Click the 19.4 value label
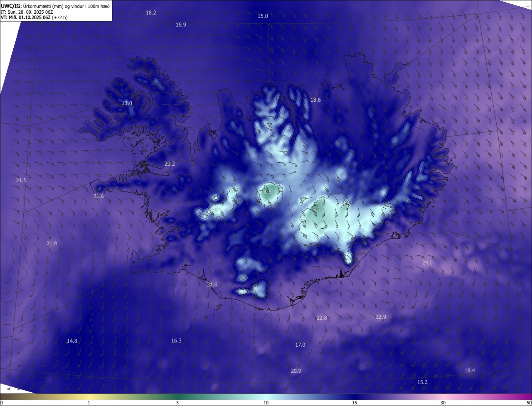The image size is (532, 406). pyautogui.click(x=470, y=371)
